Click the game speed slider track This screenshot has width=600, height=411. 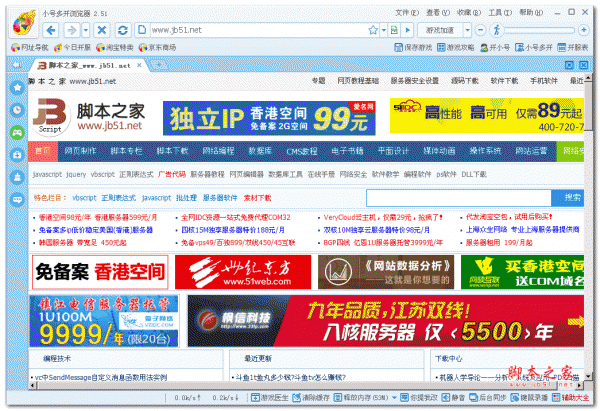(x=540, y=30)
